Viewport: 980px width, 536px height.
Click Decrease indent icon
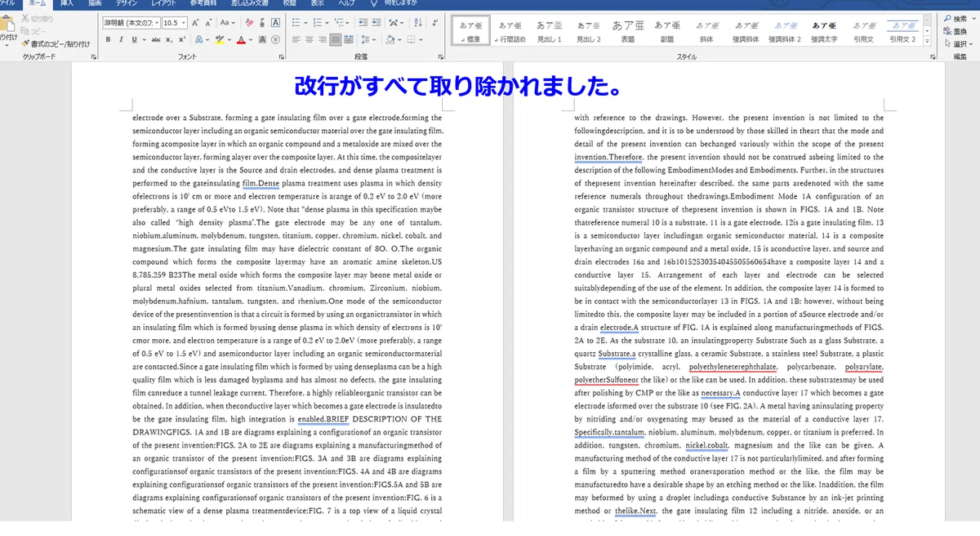coord(363,23)
